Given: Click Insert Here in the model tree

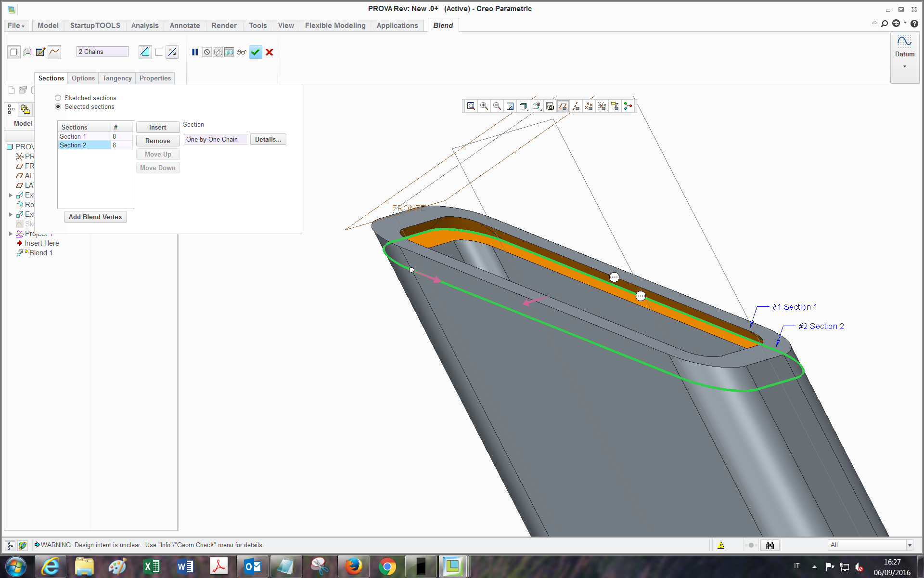Looking at the screenshot, I should pos(41,243).
